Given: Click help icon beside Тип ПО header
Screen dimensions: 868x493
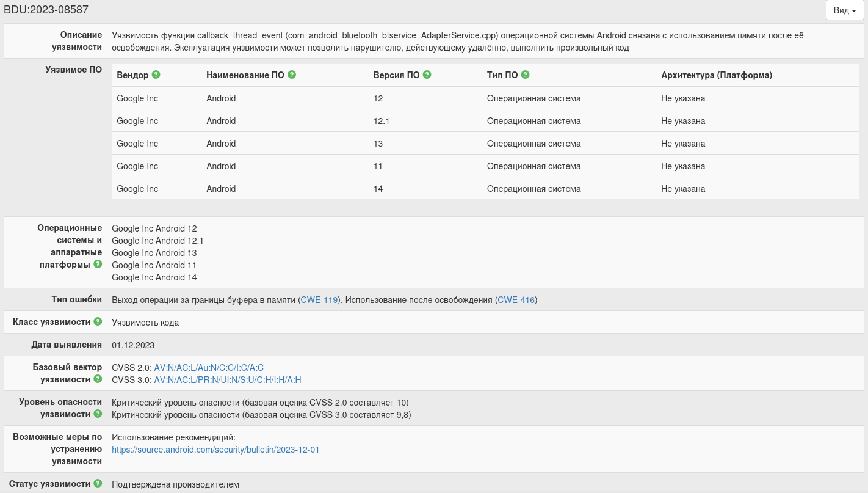Looking at the screenshot, I should pos(525,75).
